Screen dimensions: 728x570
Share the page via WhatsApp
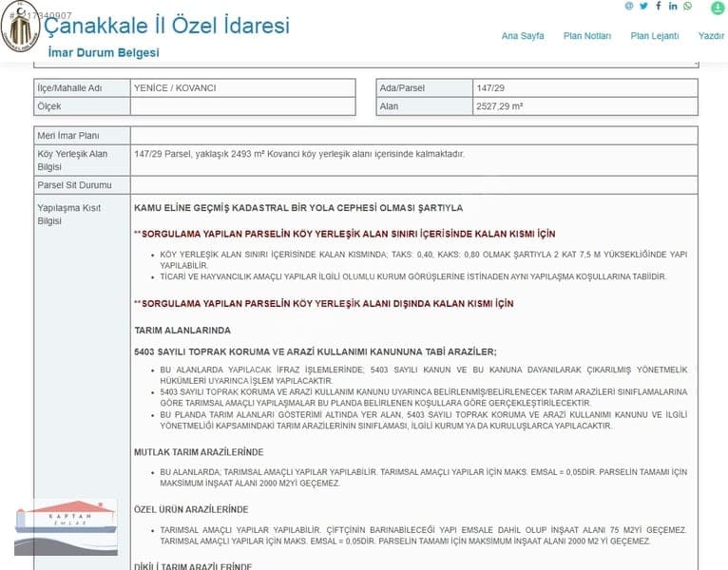(687, 6)
